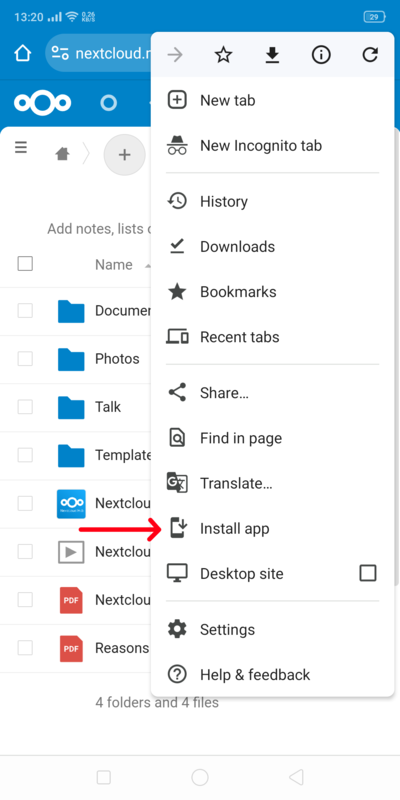Tick the checkbox beside Talk folder
The image size is (400, 800).
click(x=25, y=407)
